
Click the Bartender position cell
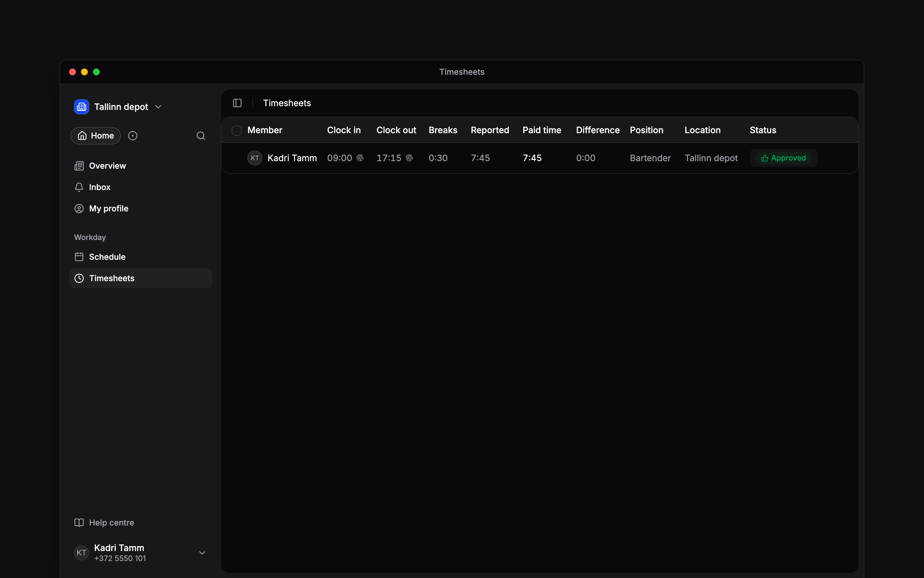650,158
